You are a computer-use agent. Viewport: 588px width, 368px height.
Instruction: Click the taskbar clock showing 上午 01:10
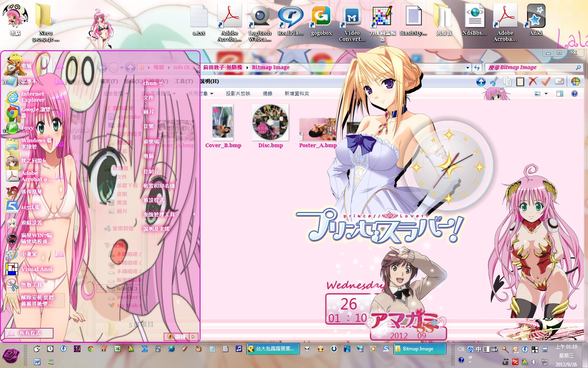566,355
